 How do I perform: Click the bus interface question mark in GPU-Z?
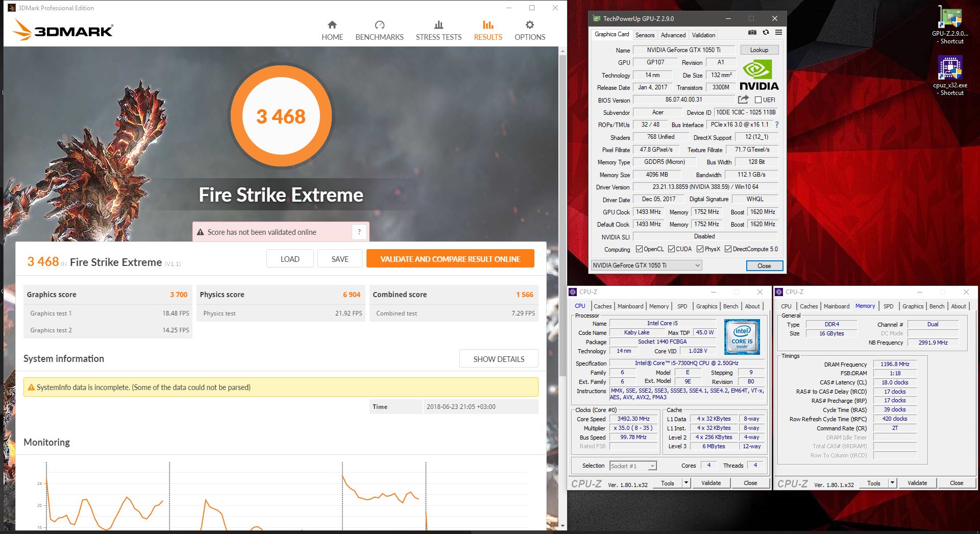coord(777,125)
